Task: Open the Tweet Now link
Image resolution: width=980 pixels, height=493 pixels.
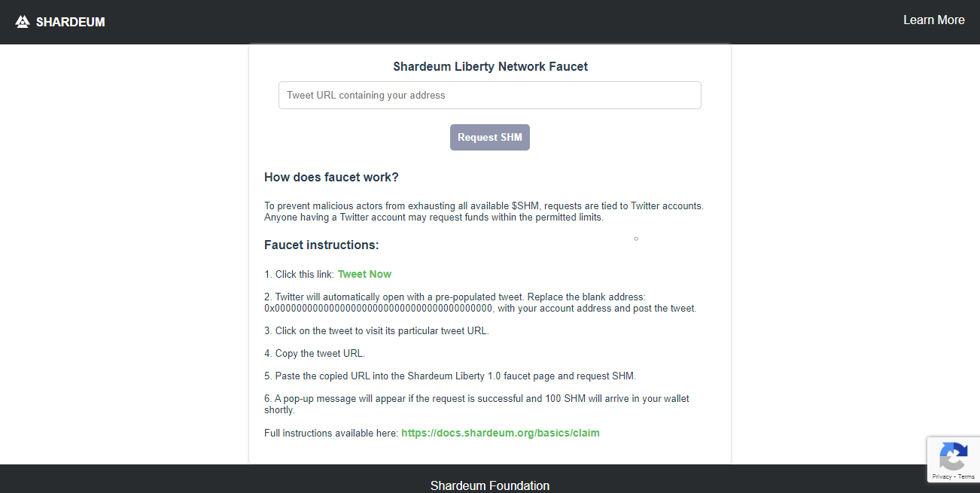Action: pos(364,274)
